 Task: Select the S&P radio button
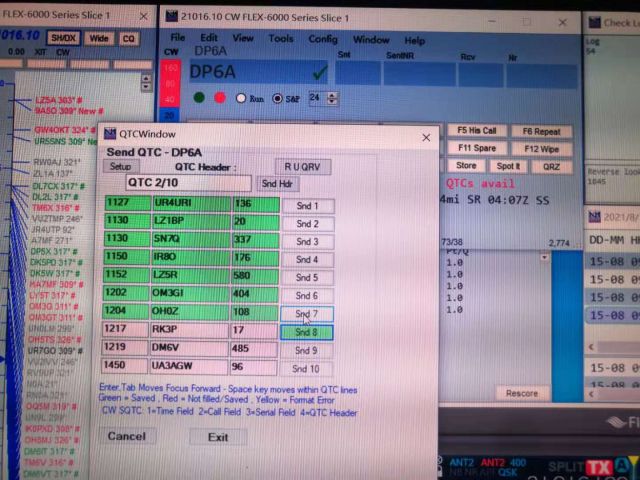pyautogui.click(x=278, y=98)
